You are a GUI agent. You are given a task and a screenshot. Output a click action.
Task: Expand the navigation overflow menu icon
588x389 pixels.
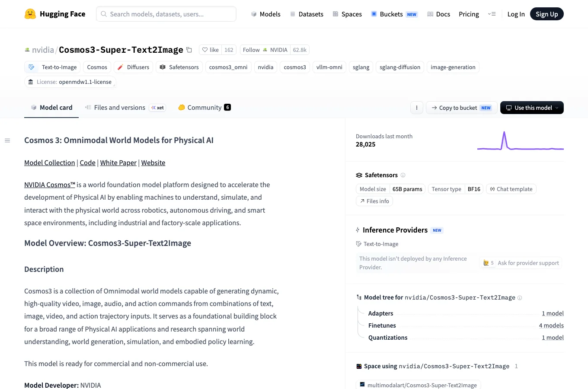[492, 14]
